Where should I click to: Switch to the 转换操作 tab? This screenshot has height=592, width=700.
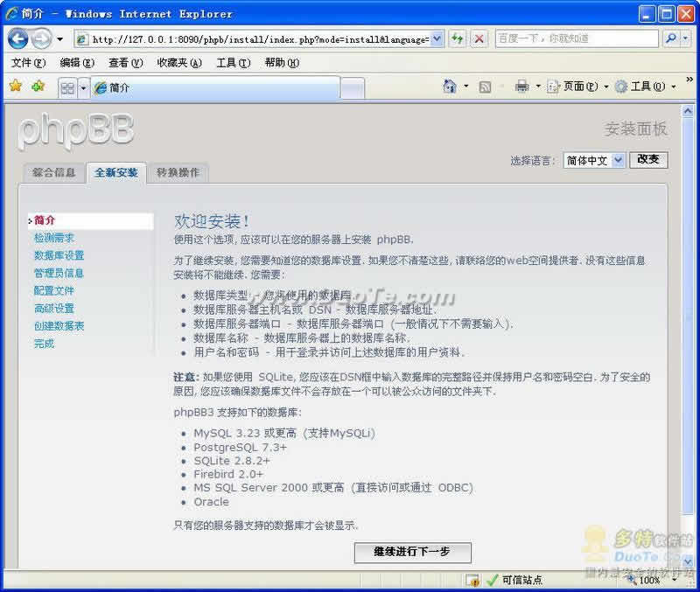tap(178, 172)
